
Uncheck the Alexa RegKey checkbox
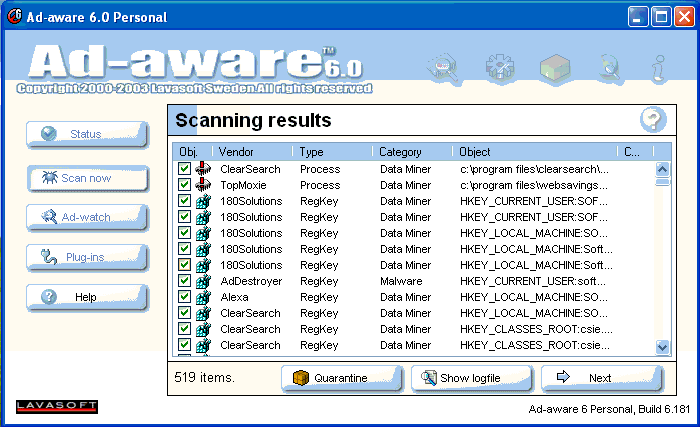tap(184, 297)
